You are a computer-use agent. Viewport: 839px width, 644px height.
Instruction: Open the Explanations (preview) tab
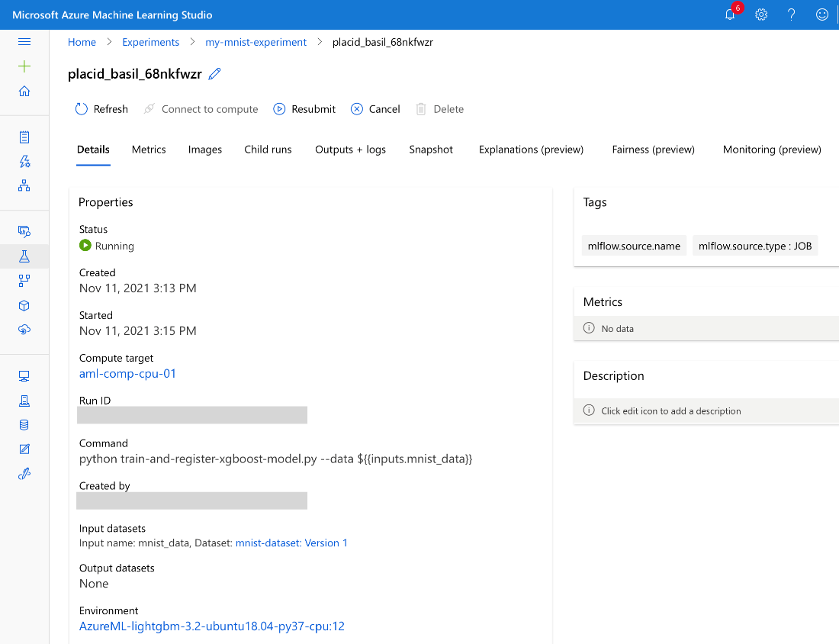(x=532, y=150)
